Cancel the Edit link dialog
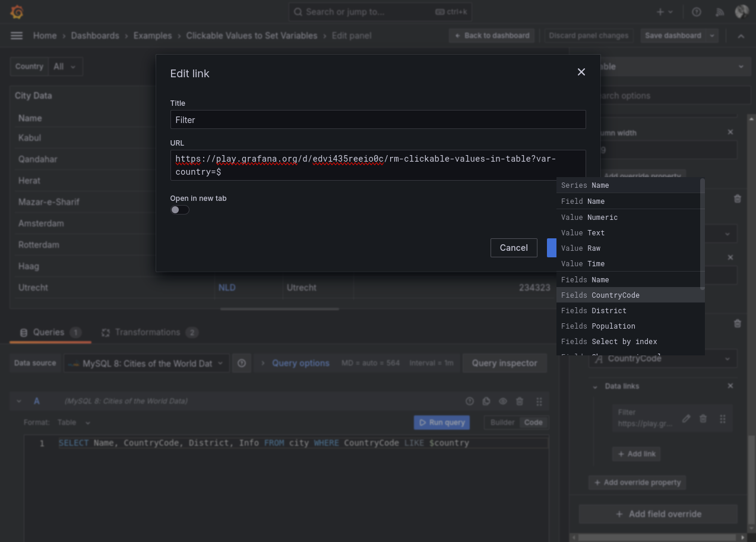756x542 pixels. coord(513,248)
